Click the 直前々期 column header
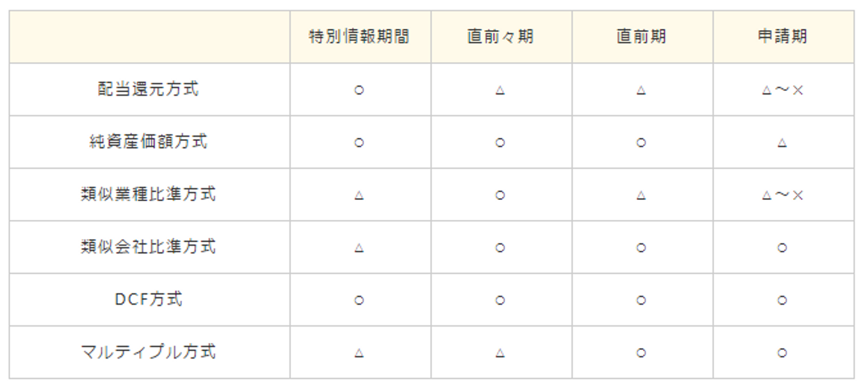This screenshot has width=868, height=391. (500, 37)
